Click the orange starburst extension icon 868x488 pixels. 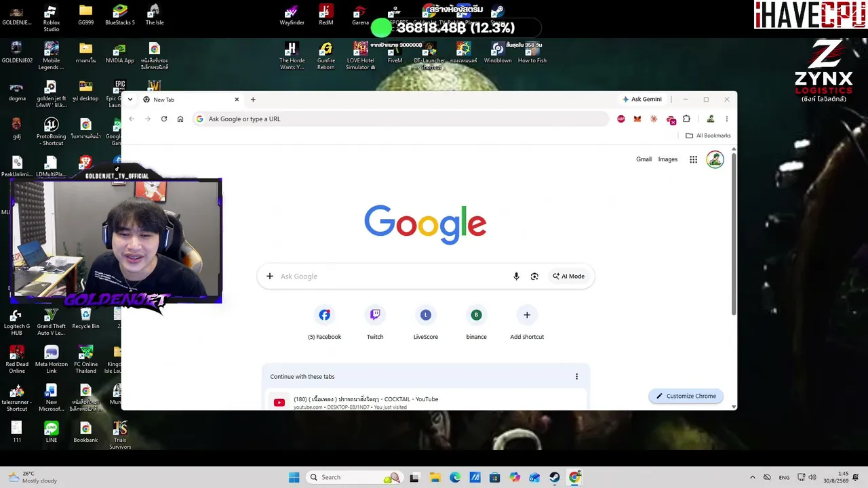[x=654, y=119]
